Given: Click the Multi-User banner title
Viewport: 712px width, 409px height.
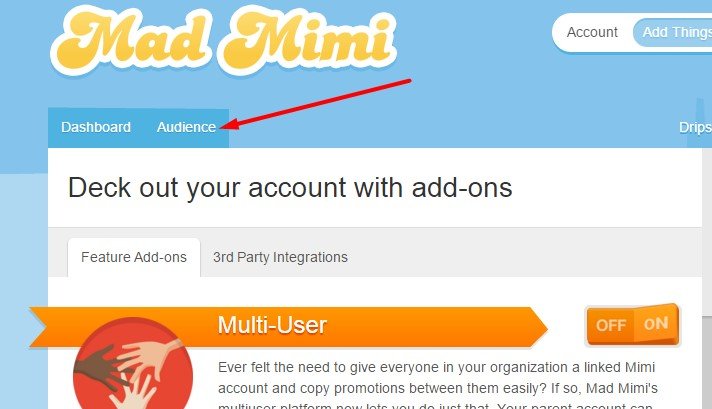Looking at the screenshot, I should pyautogui.click(x=272, y=325).
